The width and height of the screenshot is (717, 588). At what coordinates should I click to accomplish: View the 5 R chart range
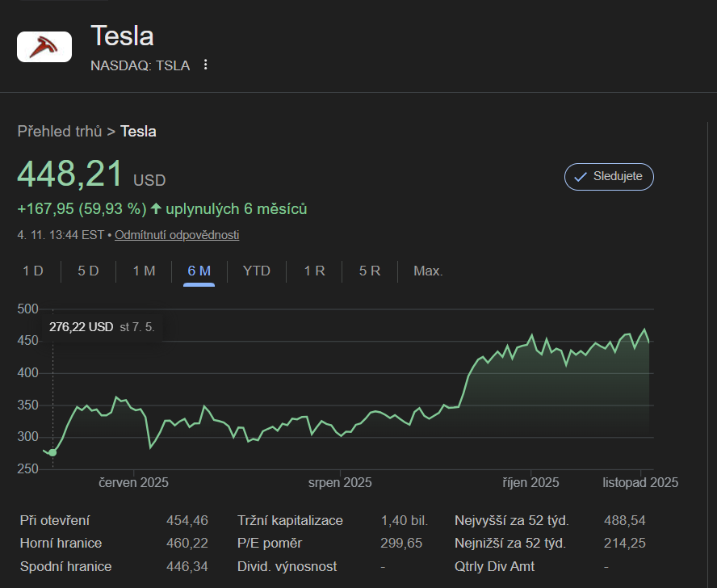point(370,271)
